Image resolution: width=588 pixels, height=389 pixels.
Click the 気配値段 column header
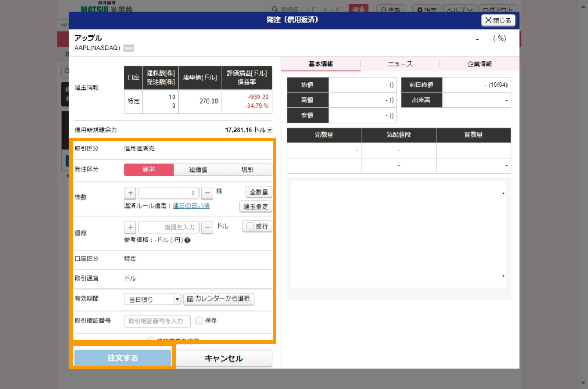tap(399, 135)
